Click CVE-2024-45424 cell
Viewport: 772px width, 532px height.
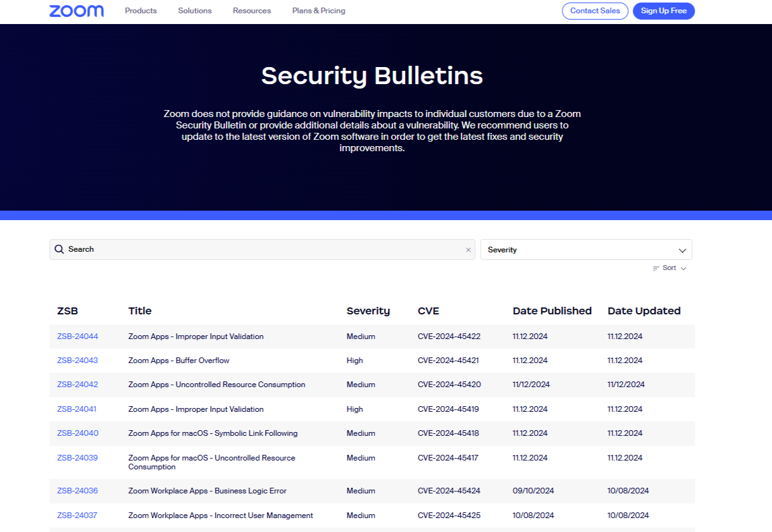click(x=449, y=491)
